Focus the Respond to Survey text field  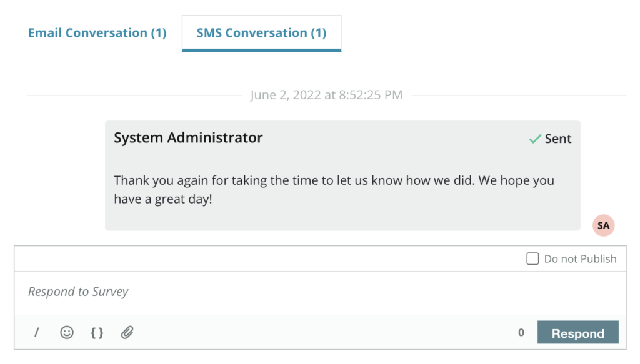point(312,292)
